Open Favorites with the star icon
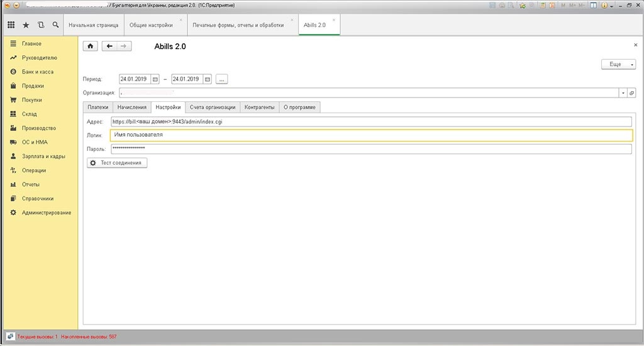The height and width of the screenshot is (346, 644). click(26, 25)
